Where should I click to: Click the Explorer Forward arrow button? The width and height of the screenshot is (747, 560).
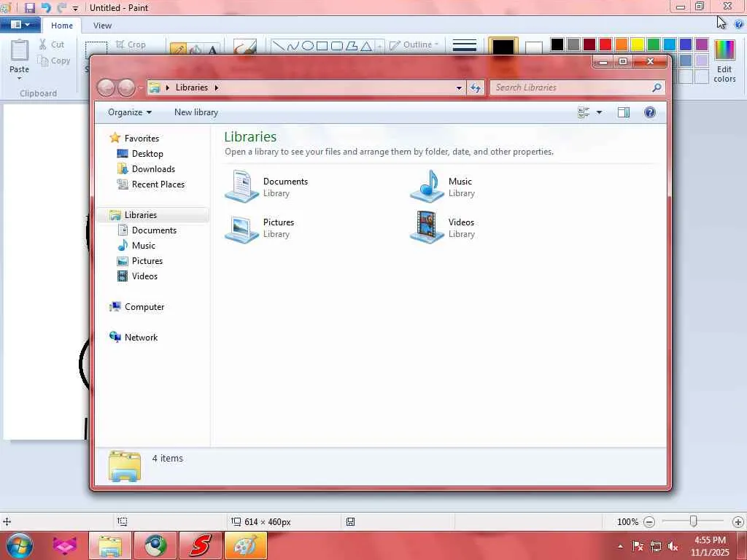(126, 87)
